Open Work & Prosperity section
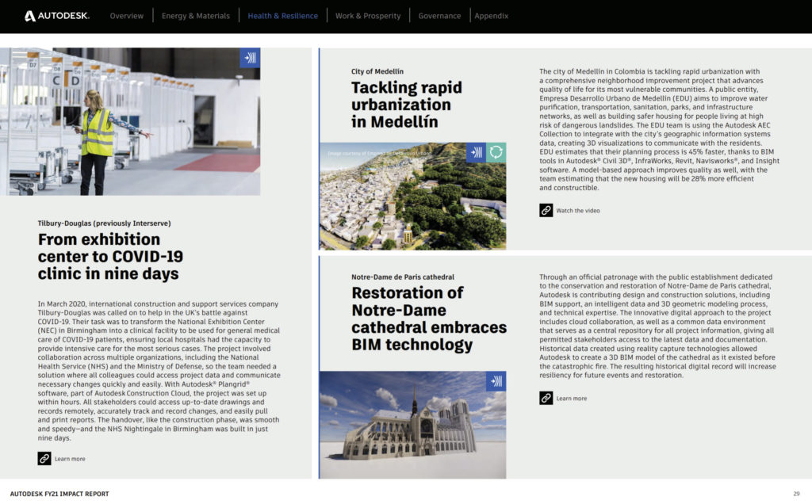 pos(368,16)
